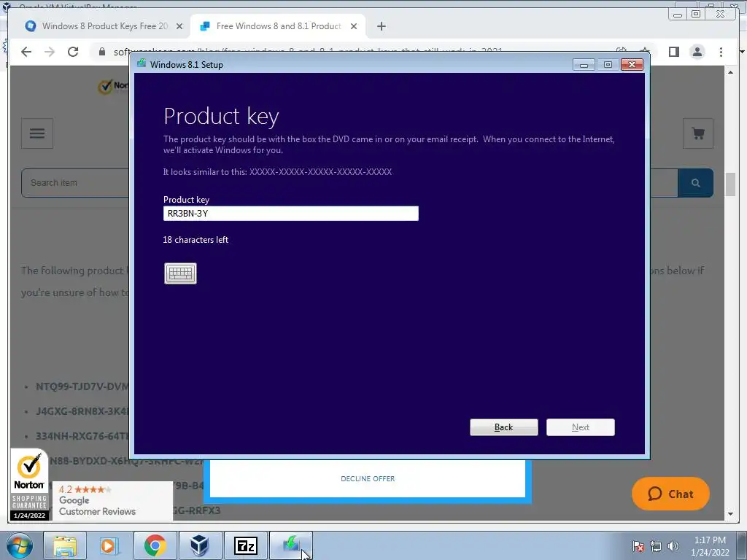This screenshot has width=747, height=560.
Task: Click product key 334NH-RXG76 text
Action: pos(82,436)
